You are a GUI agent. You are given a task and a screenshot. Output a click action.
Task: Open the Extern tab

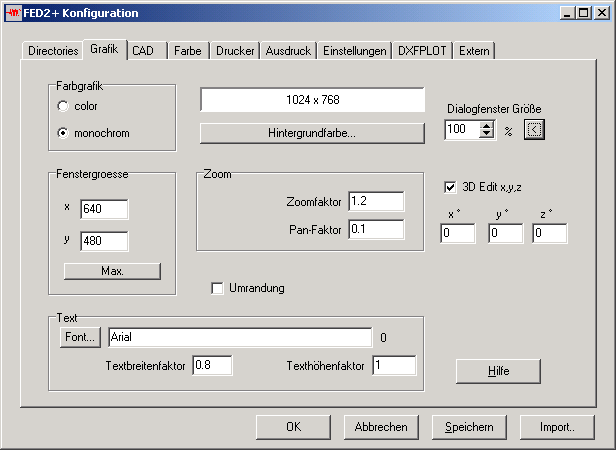coord(474,51)
